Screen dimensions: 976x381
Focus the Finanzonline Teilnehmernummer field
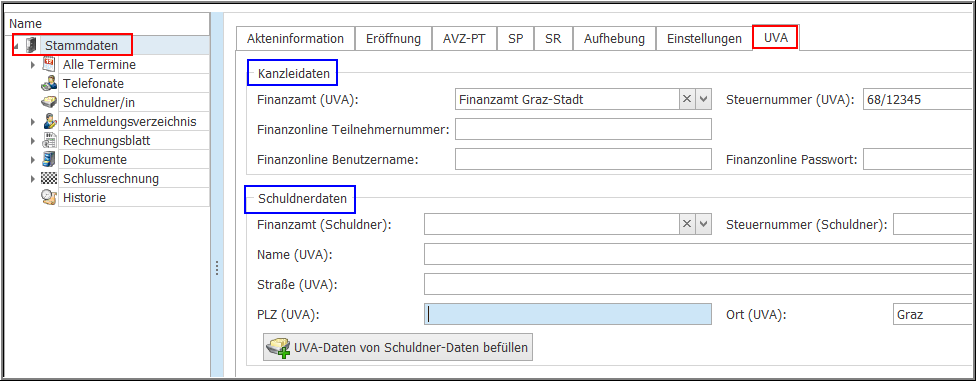(x=583, y=129)
